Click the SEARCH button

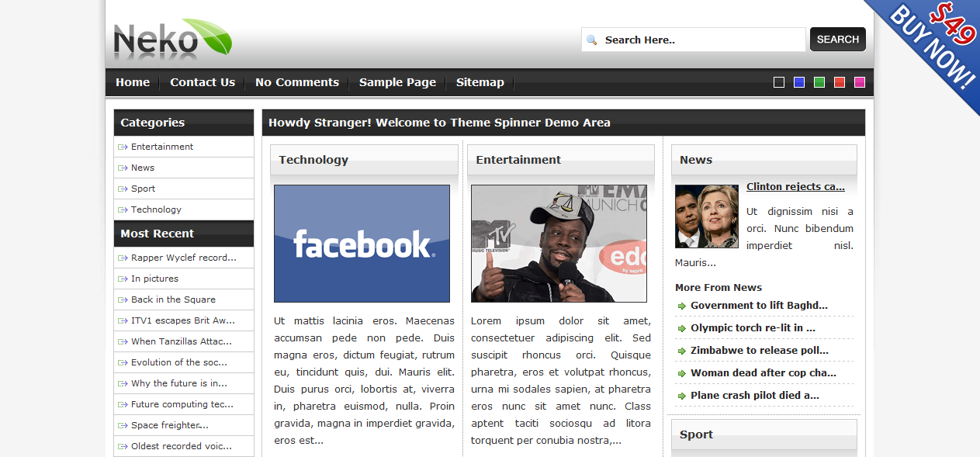coord(838,40)
